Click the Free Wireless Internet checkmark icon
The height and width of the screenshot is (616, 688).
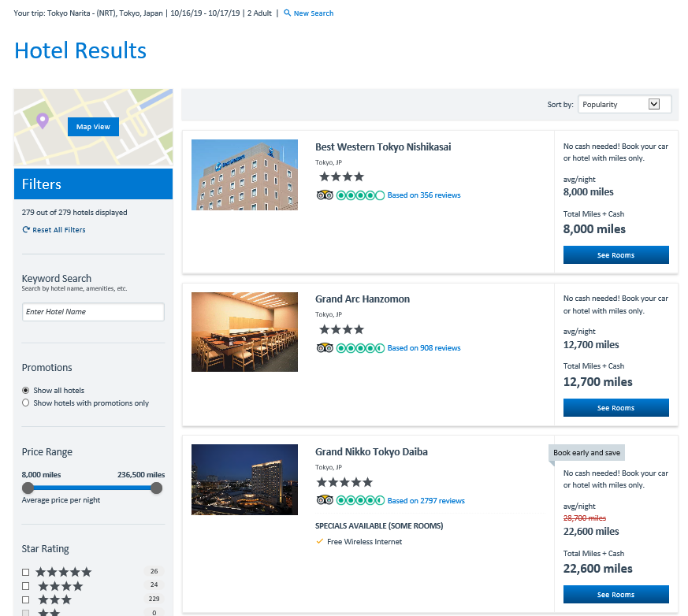point(319,541)
